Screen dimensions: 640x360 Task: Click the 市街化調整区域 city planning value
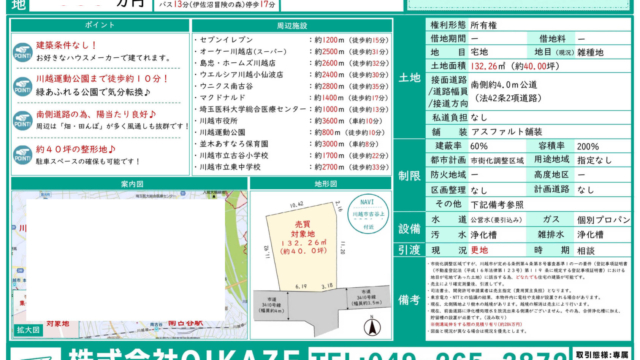(497, 161)
